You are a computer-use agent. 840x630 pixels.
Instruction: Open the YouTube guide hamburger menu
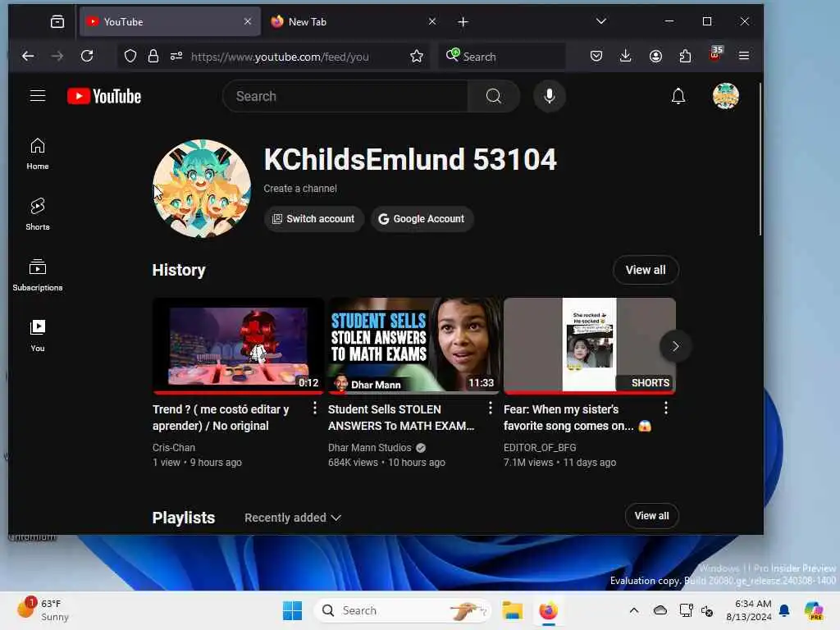tap(38, 96)
